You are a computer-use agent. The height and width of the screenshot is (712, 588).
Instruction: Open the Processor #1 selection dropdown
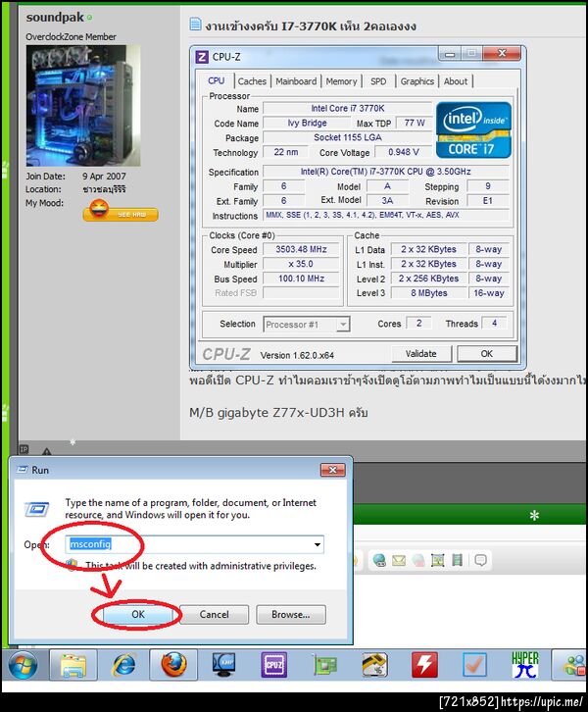(343, 325)
